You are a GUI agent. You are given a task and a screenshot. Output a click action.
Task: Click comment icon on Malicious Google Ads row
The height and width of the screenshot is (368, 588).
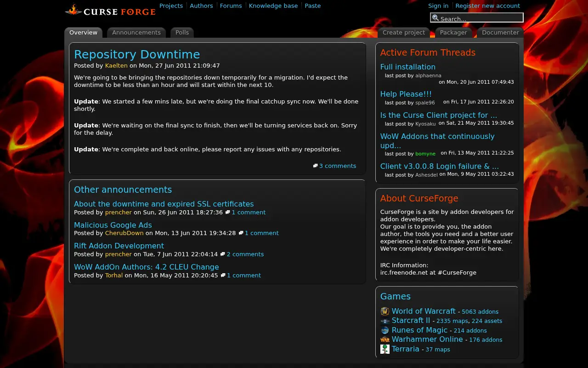point(241,233)
